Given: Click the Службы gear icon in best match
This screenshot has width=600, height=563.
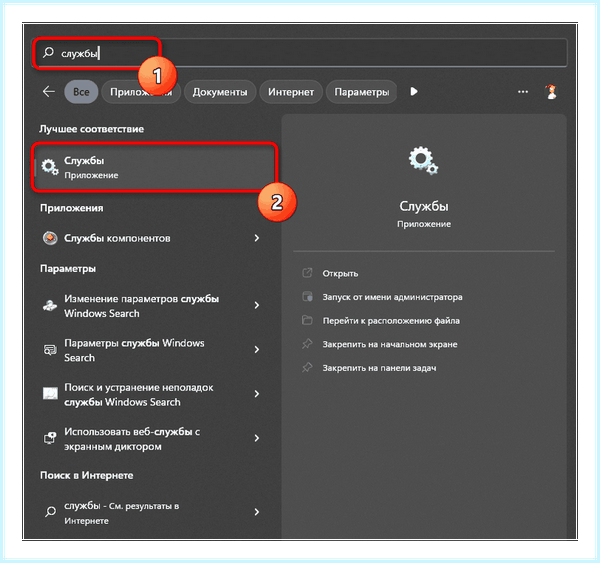Looking at the screenshot, I should click(50, 167).
